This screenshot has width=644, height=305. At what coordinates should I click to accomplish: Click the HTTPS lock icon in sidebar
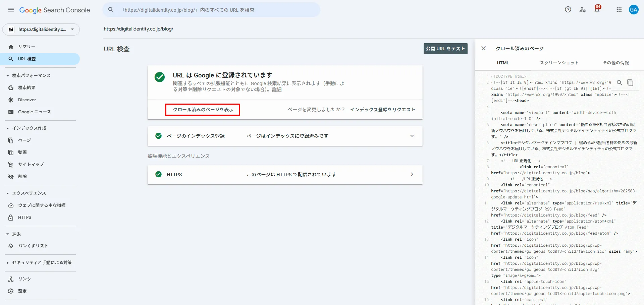tap(11, 217)
